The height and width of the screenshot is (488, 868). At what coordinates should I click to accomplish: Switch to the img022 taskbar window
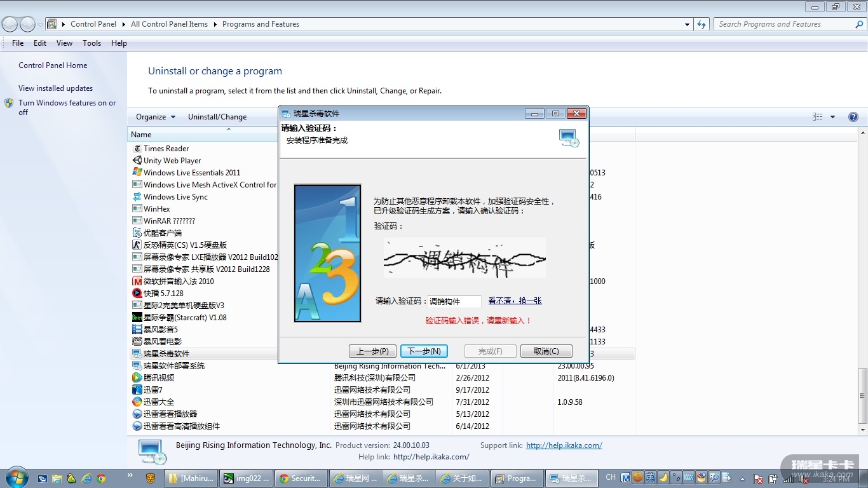[x=247, y=478]
